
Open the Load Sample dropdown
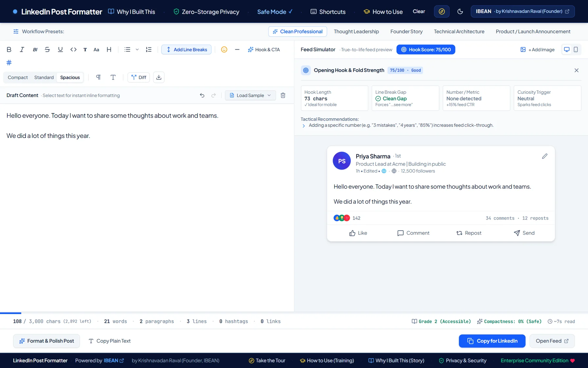pyautogui.click(x=251, y=95)
